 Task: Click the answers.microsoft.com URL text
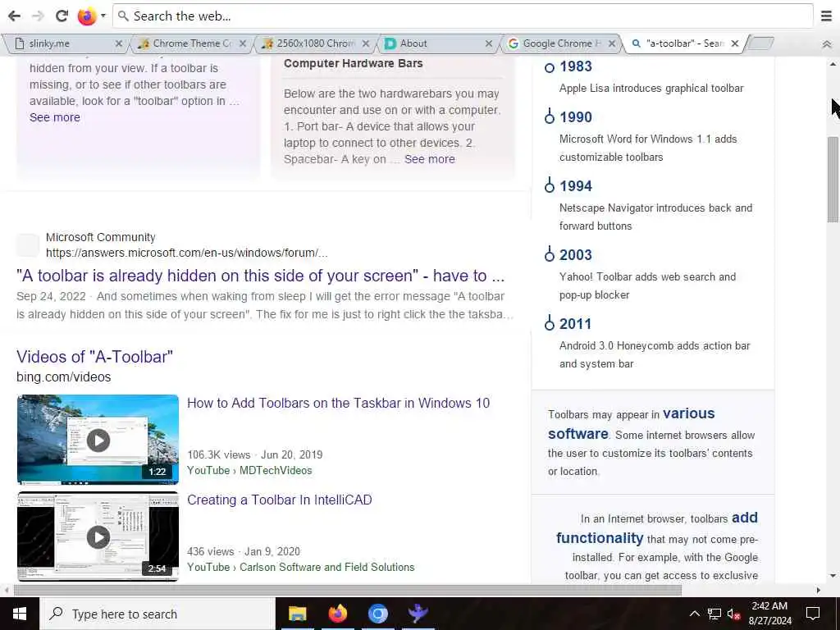[186, 253]
